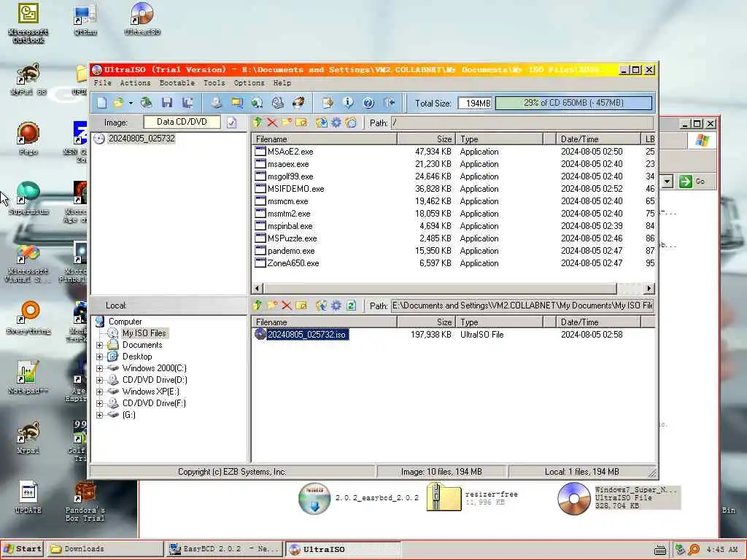Click the Exit door arrow icon

coord(390,102)
